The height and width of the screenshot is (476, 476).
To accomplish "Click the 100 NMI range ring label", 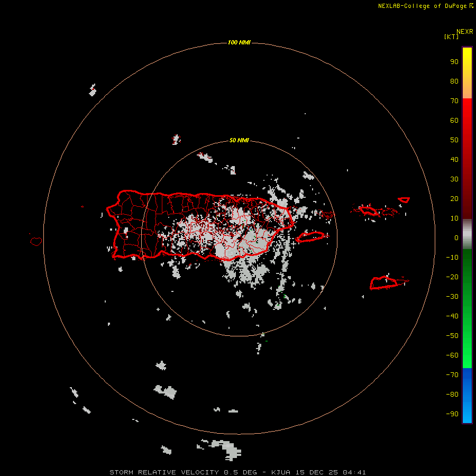I will 239,42.
